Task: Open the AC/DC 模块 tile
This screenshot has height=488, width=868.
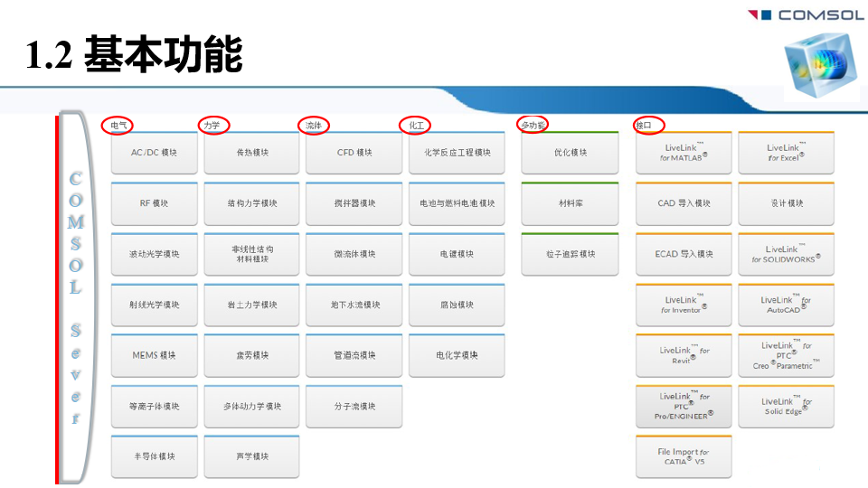Action: tap(155, 153)
